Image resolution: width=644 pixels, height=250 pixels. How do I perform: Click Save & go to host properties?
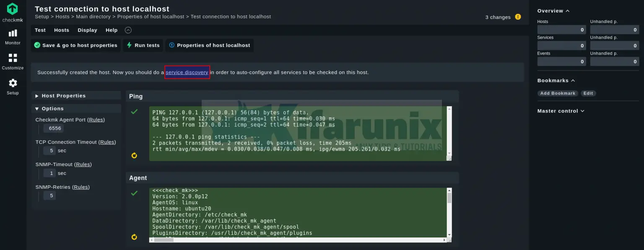pyautogui.click(x=75, y=45)
